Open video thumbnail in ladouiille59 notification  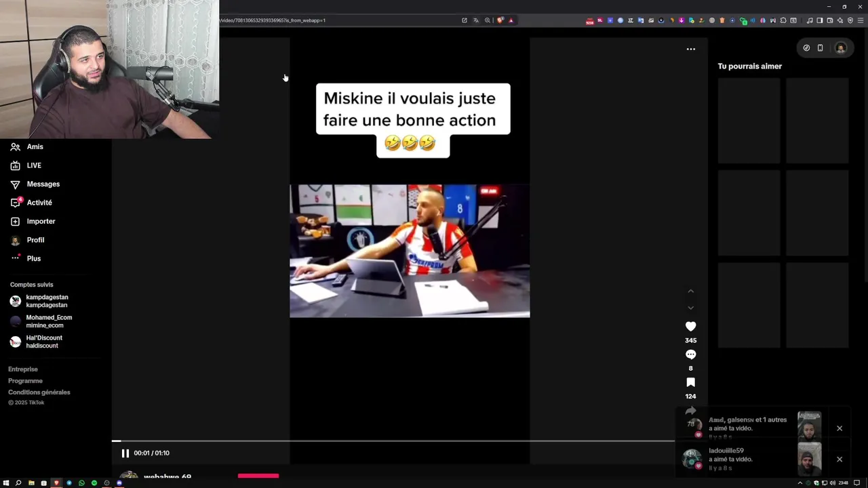[x=809, y=458]
